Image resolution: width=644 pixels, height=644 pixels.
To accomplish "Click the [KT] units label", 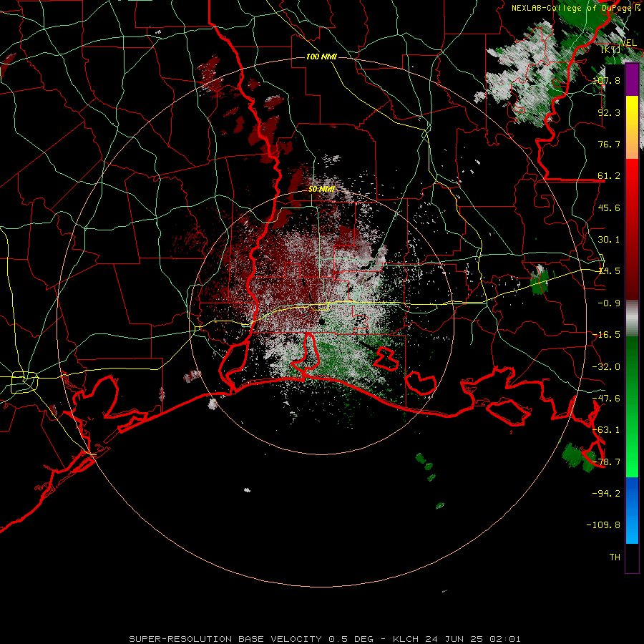I will click(x=611, y=50).
